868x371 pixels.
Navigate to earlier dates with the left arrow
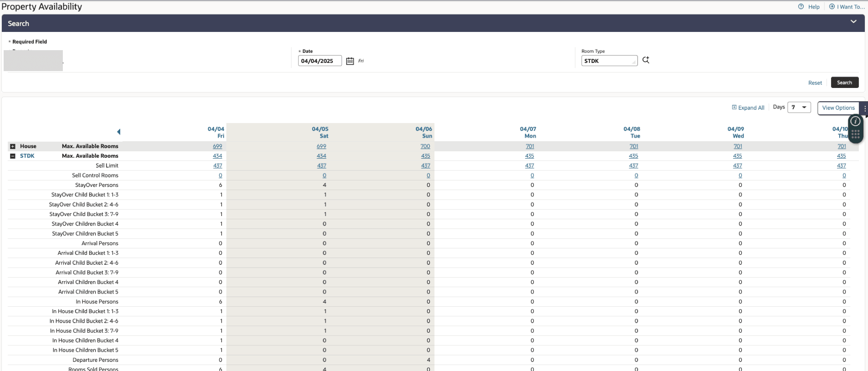click(x=118, y=132)
